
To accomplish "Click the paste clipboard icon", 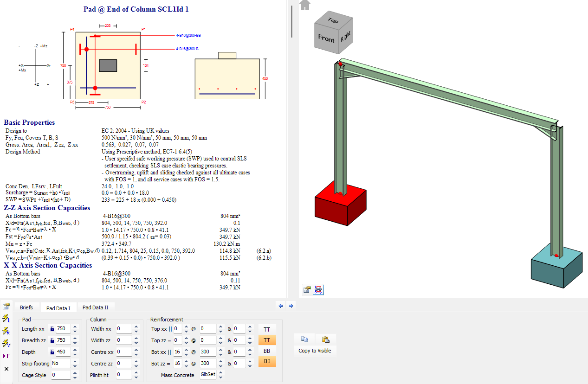I will coord(326,339).
